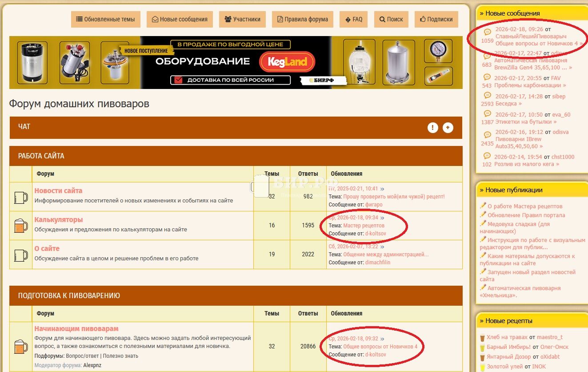Click pencil icon beside О работе Мастера рецептов

point(483,206)
